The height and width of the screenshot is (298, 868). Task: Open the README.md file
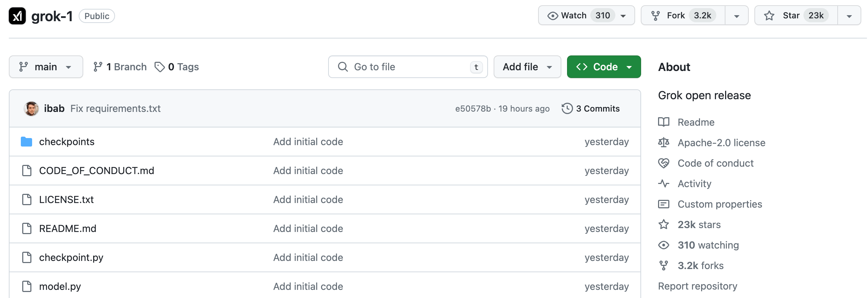pyautogui.click(x=67, y=228)
